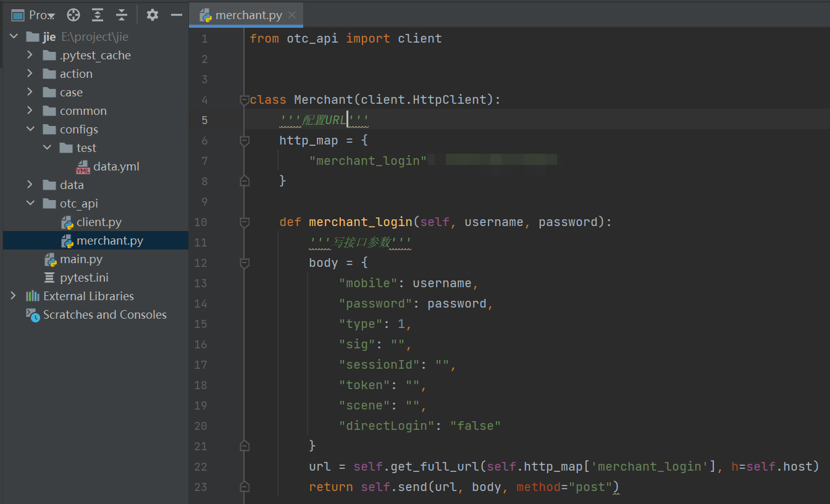
Task: Fold the body dict at line 12
Action: click(245, 263)
